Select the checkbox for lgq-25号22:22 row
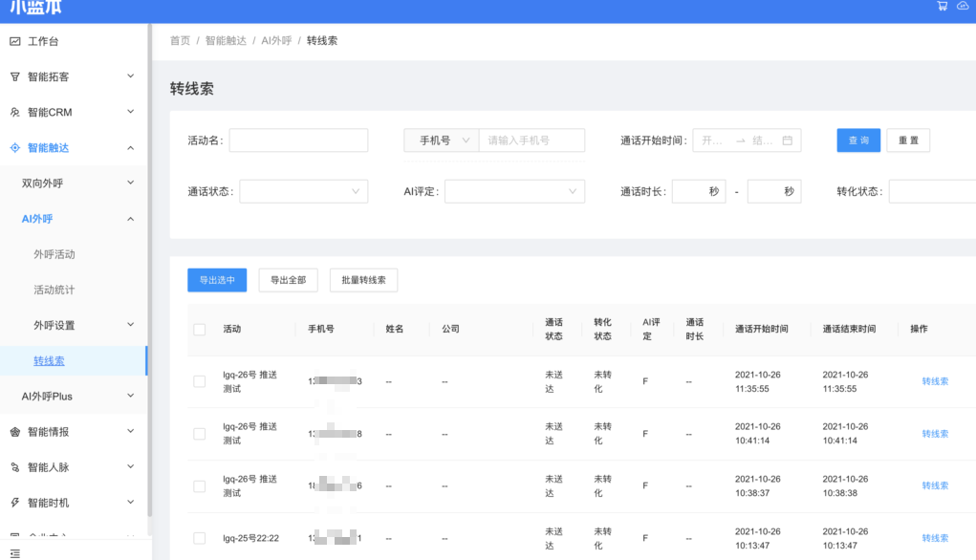 [199, 538]
